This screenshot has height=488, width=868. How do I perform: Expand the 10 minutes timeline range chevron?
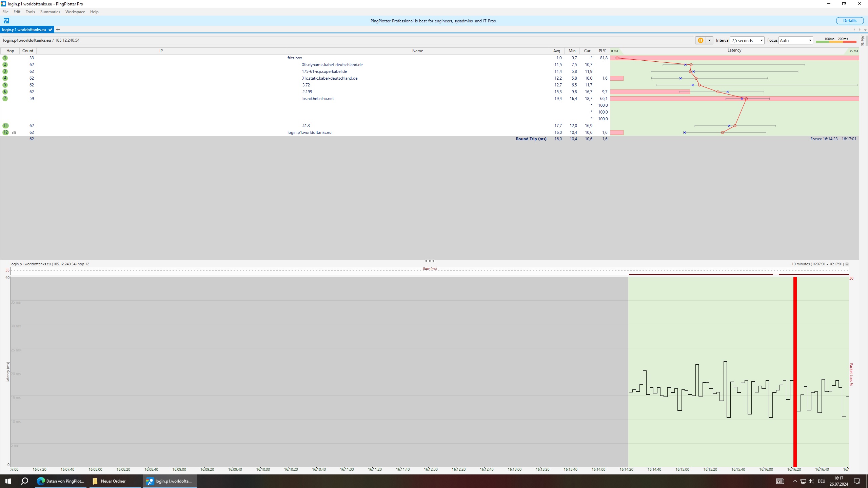(847, 264)
